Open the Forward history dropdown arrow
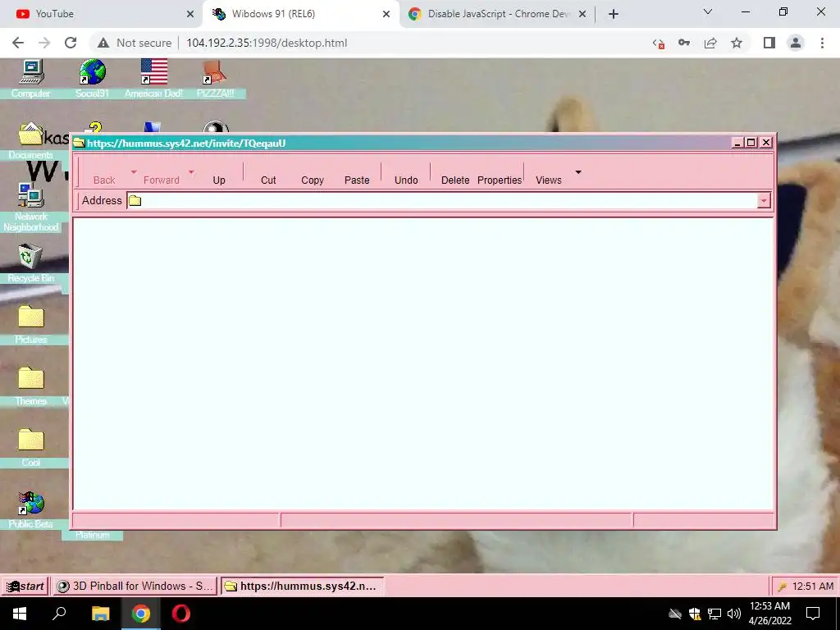Screen dimensions: 840x630 point(191,172)
